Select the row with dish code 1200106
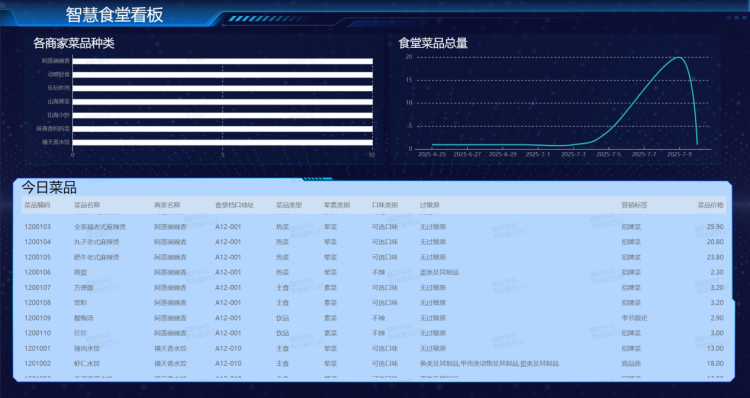Viewport: 750px width, 398px height. [374, 272]
